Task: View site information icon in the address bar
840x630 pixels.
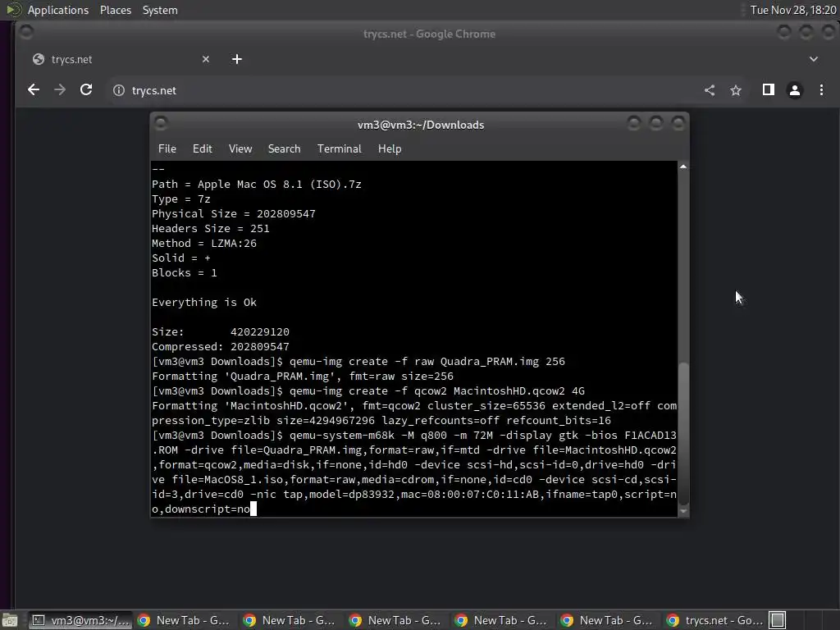Action: click(118, 90)
